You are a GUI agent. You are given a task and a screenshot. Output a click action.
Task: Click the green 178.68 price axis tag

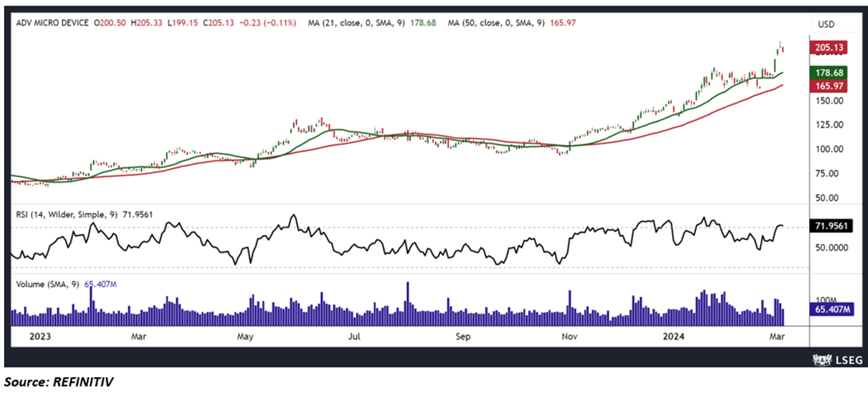coord(828,73)
